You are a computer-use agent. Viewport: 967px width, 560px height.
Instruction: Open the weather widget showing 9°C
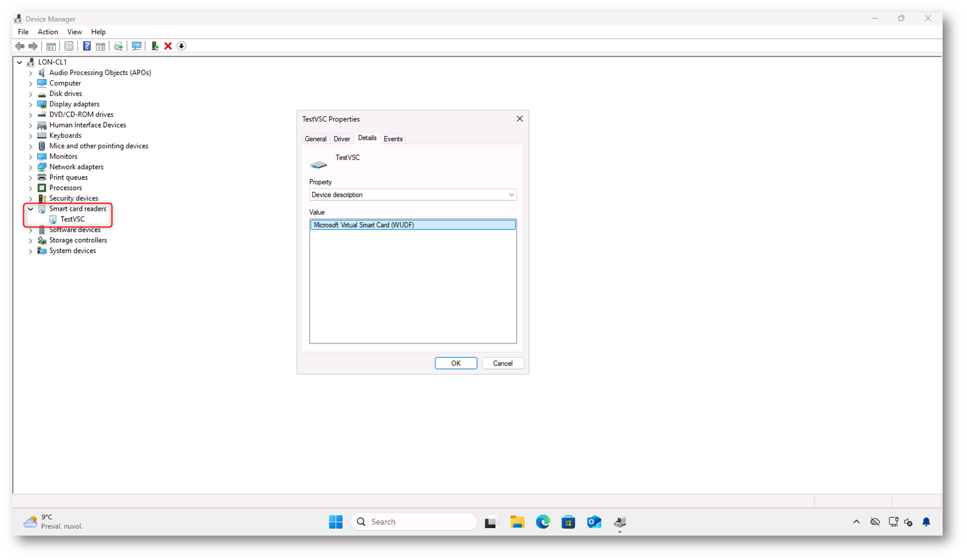click(53, 522)
